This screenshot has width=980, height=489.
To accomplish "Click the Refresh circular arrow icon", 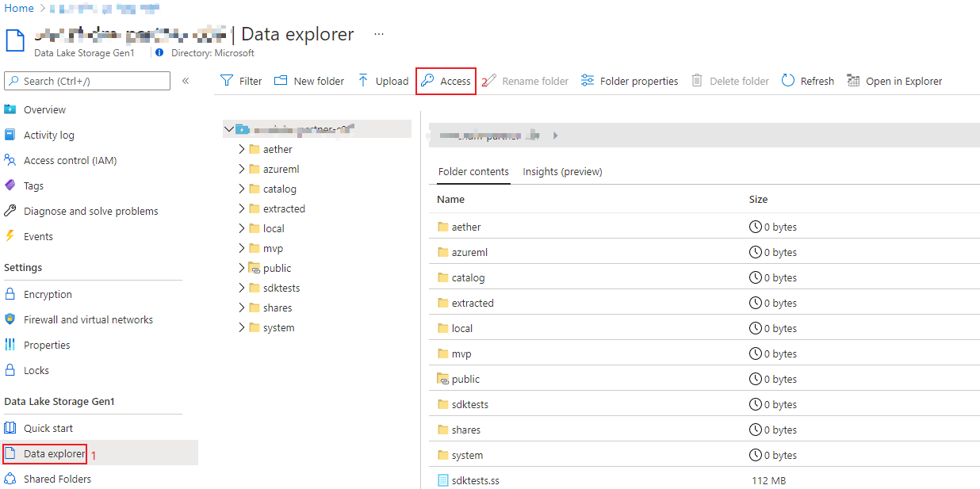I will coord(788,81).
